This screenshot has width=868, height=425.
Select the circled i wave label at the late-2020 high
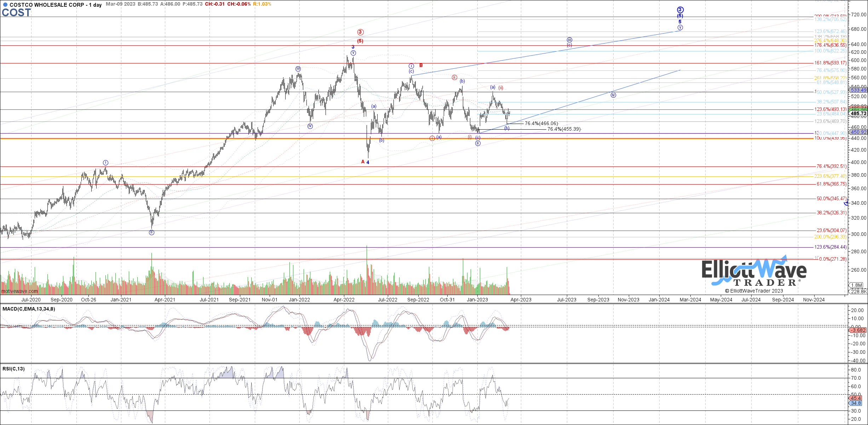click(x=105, y=163)
